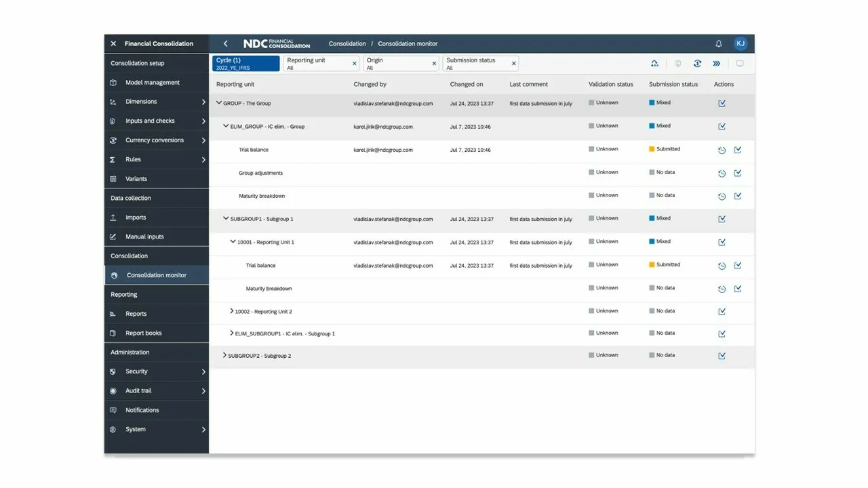Click the history icon on Maturity breakdown row
This screenshot has width=868, height=488.
pos(721,196)
